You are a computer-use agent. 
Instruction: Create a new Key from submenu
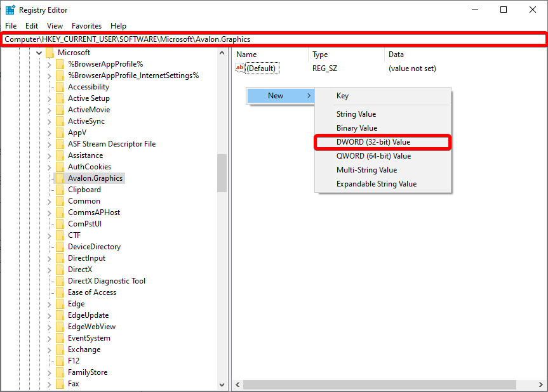click(x=342, y=96)
